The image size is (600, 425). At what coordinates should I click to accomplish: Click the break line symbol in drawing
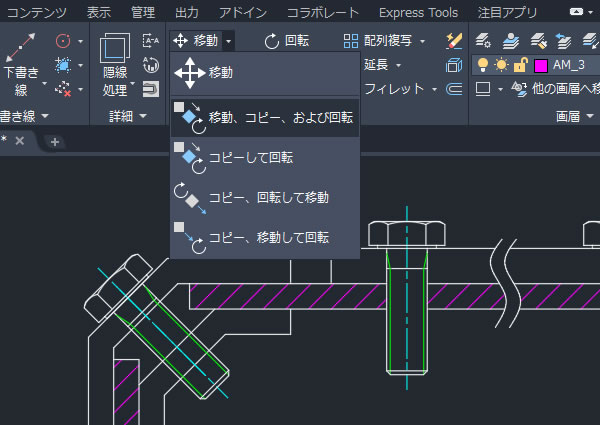pyautogui.click(x=506, y=283)
